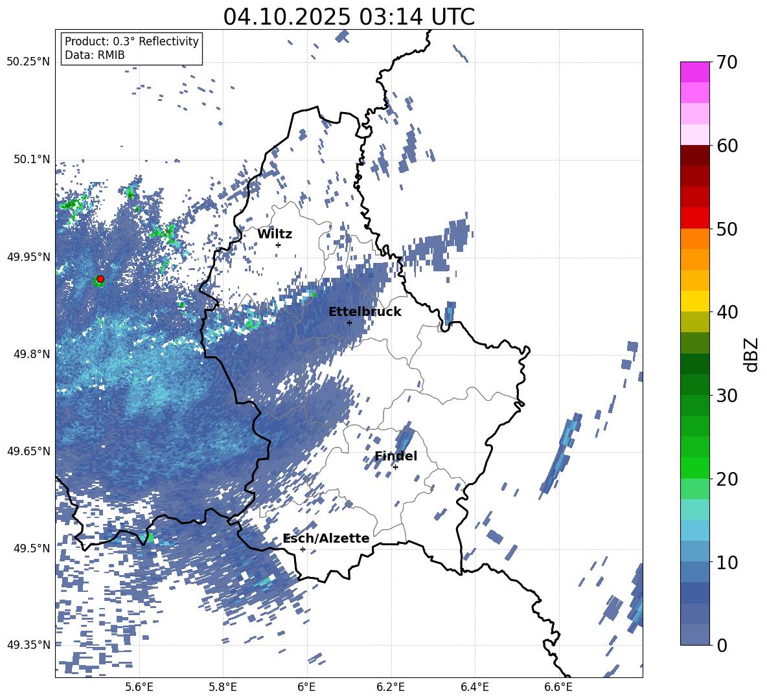The width and height of the screenshot is (767, 700).
Task: Click the 49.35°N latitude label
Action: (29, 645)
